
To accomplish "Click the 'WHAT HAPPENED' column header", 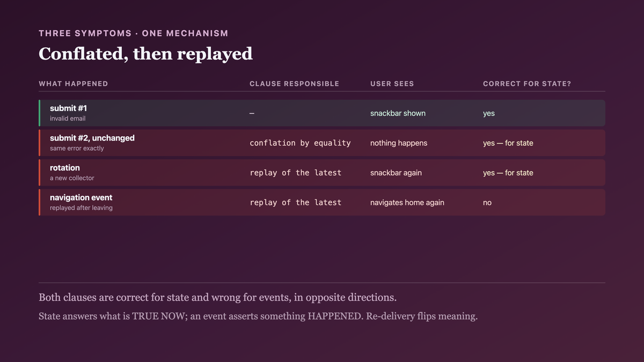I will coord(74,84).
